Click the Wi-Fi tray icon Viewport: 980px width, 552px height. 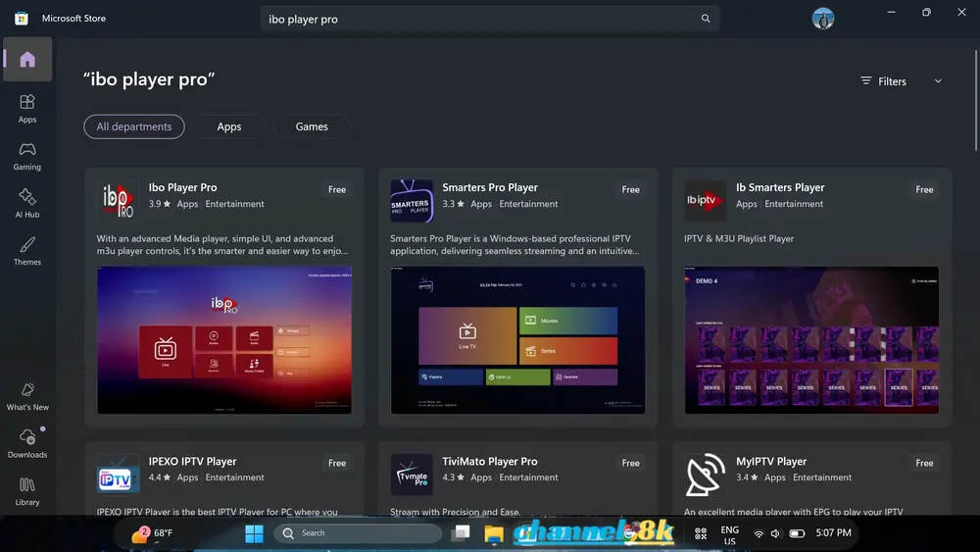coord(759,533)
